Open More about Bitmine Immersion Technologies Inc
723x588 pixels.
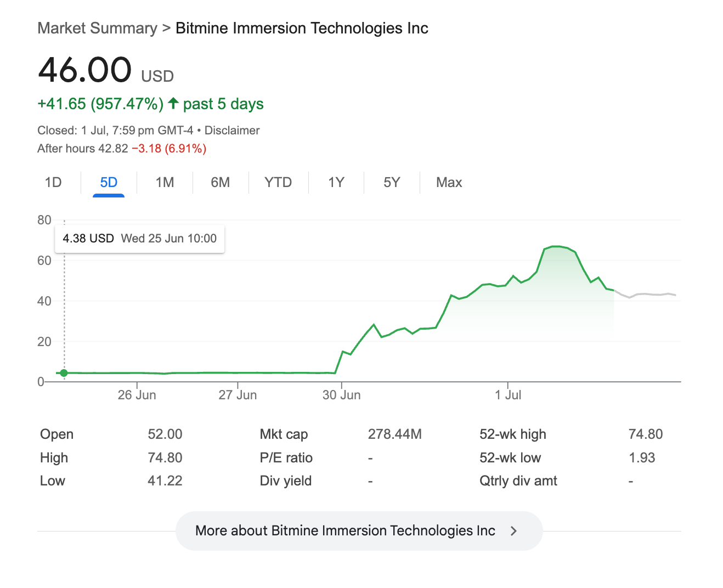345,531
